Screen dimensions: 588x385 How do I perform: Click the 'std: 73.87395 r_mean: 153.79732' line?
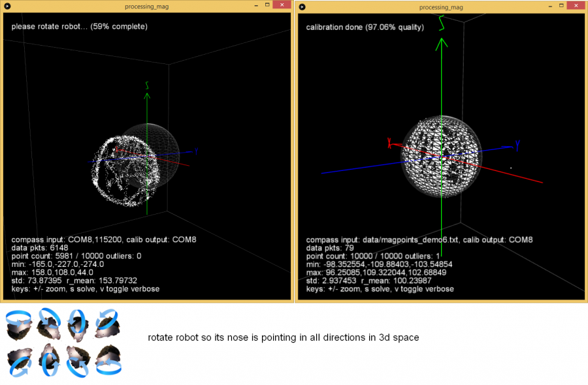point(74,281)
